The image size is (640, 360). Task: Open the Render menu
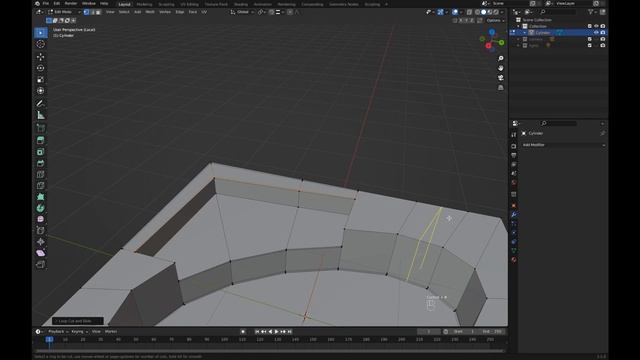pos(71,4)
